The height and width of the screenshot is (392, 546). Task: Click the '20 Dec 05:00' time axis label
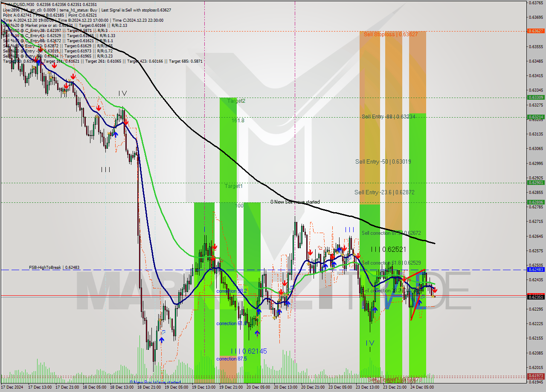258,388
